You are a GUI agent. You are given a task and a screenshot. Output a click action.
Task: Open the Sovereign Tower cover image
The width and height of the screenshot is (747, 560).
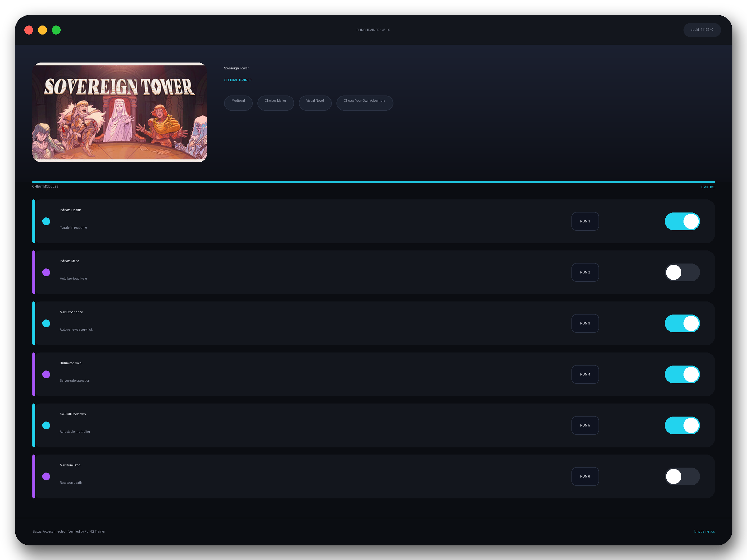click(x=120, y=112)
